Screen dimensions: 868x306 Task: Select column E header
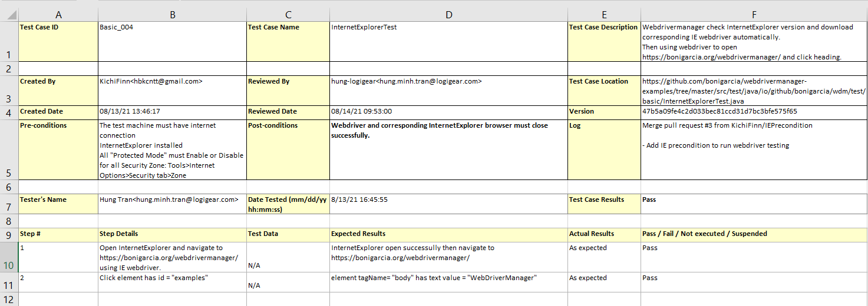tap(604, 15)
